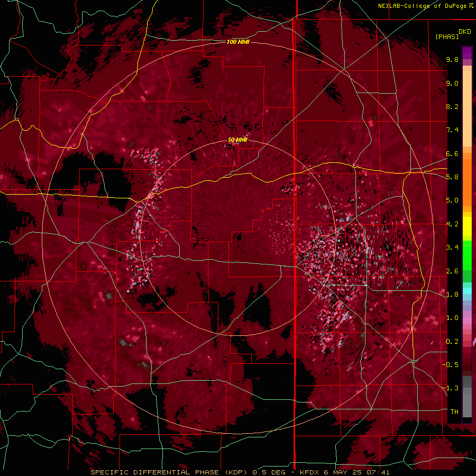Select the cyan color bar segment

pyautogui.click(x=467, y=291)
